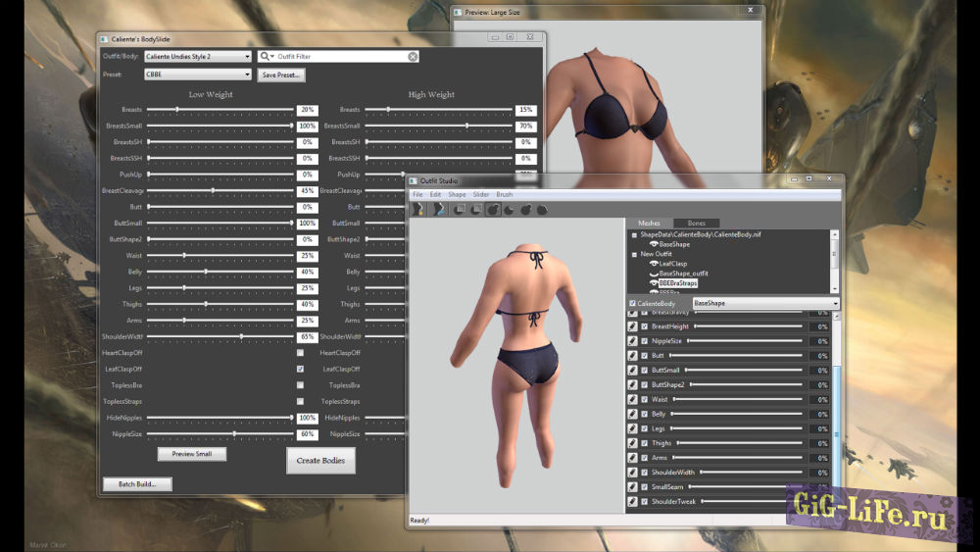Switch to the Bones tab
Image resolution: width=980 pixels, height=552 pixels.
[697, 224]
